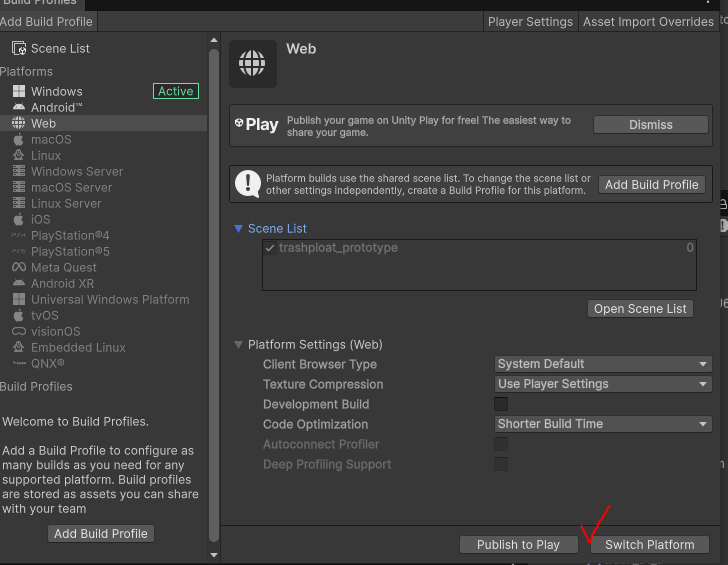Screen dimensions: 728x565
Task: Click the Open Scene List button
Action: 640,309
